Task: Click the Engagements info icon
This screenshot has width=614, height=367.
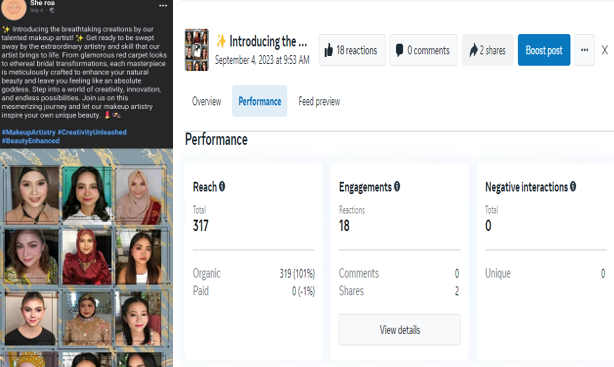Action: click(x=397, y=186)
